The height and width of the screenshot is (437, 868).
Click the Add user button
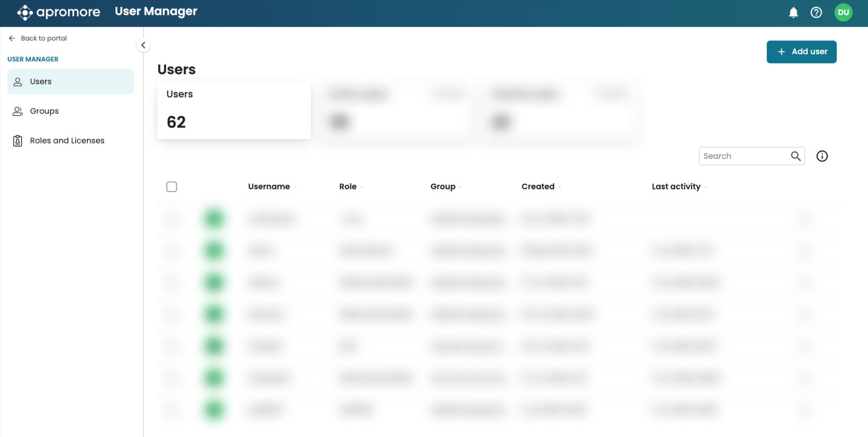coord(801,52)
